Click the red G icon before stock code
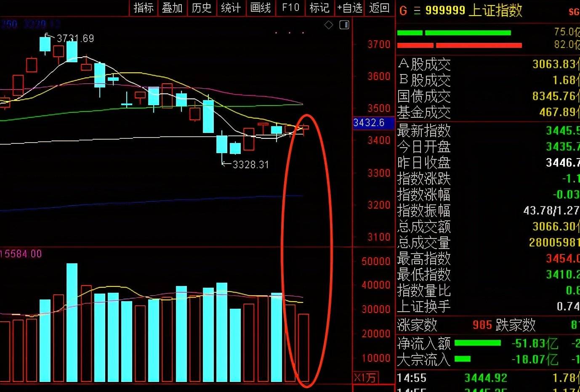 tap(403, 11)
